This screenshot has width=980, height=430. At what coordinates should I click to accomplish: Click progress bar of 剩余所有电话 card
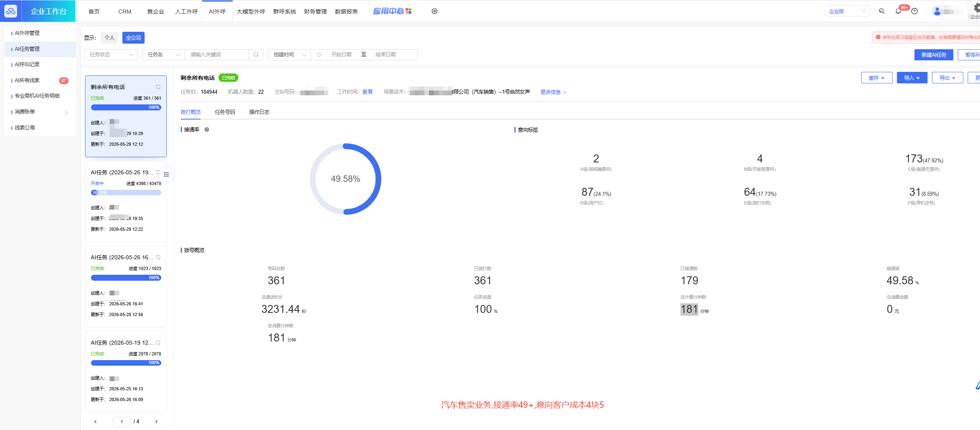[x=126, y=108]
